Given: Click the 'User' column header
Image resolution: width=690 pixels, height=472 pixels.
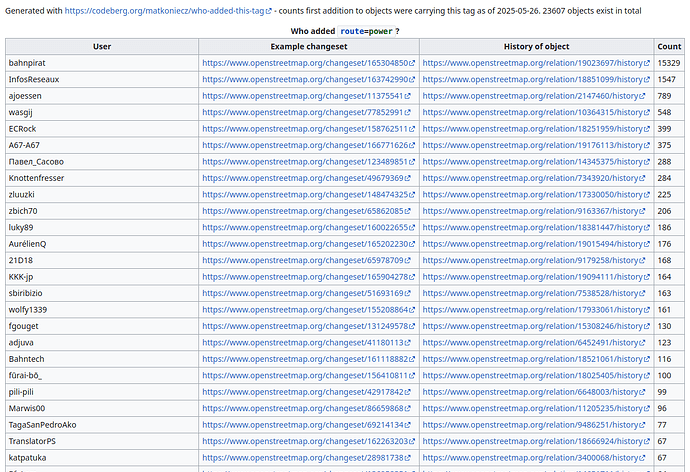Looking at the screenshot, I should 102,47.
